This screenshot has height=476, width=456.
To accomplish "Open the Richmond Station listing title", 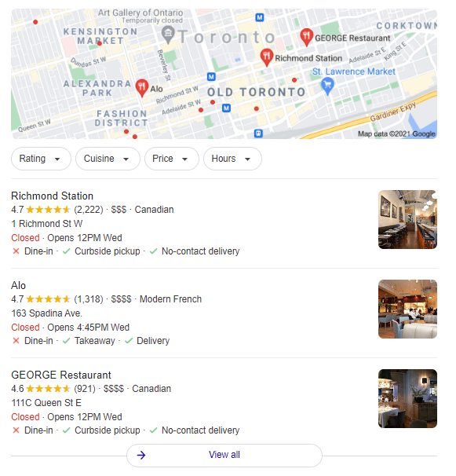I will pos(52,196).
